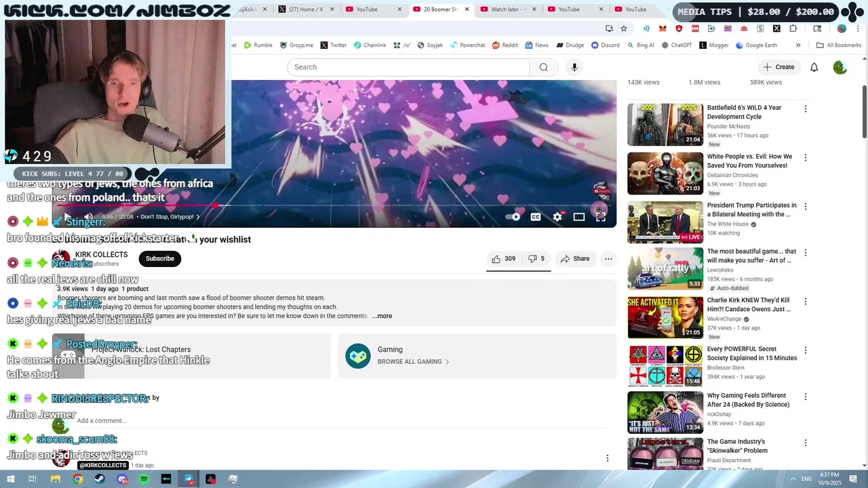Open the Reddit bookmark
Image resolution: width=868 pixels, height=488 pixels.
505,45
